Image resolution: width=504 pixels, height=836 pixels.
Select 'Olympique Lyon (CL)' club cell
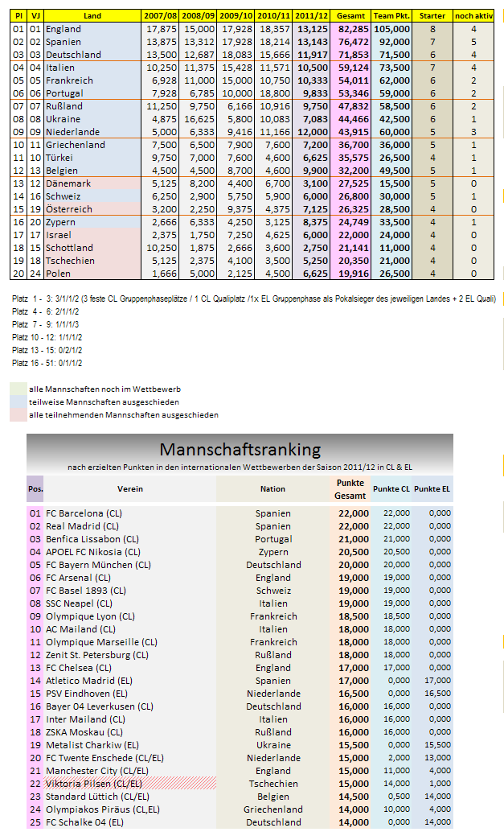130,616
